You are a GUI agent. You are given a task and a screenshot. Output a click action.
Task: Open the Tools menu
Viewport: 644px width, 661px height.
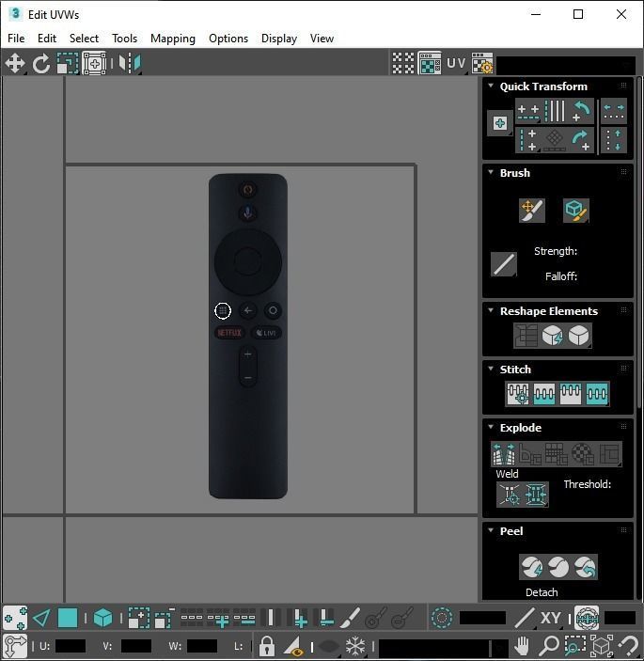[x=124, y=39]
